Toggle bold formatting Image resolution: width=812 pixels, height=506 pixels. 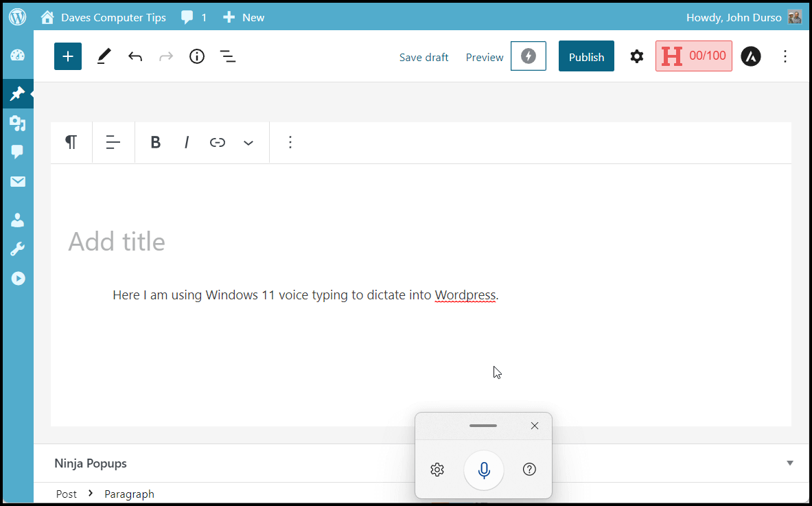pos(155,142)
